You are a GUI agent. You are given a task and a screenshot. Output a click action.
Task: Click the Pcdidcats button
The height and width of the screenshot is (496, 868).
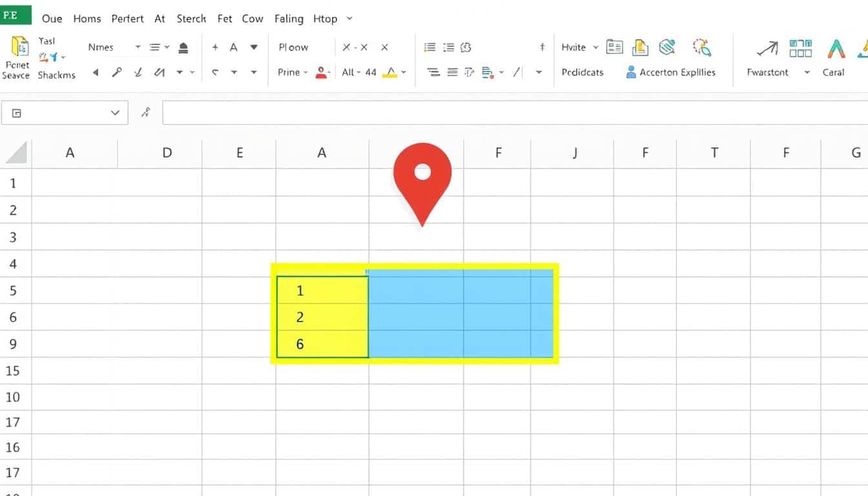(x=583, y=72)
